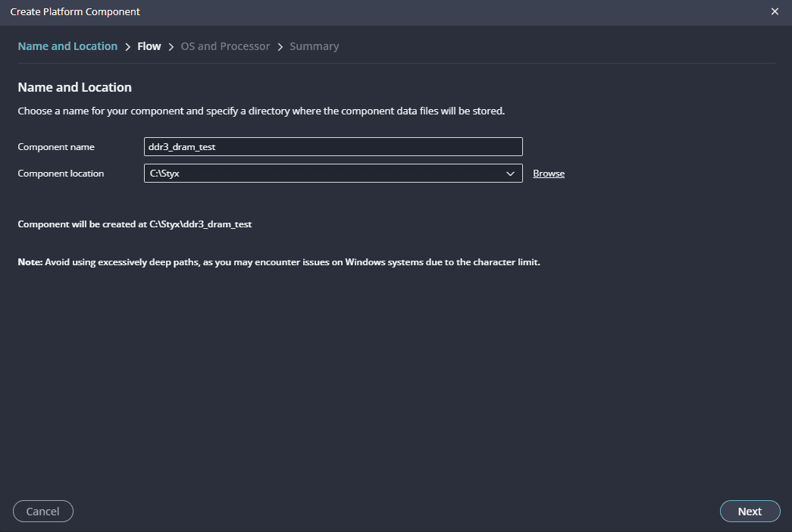The height and width of the screenshot is (532, 792).
Task: Expand the Component location dropdown arrow
Action: [x=510, y=174]
